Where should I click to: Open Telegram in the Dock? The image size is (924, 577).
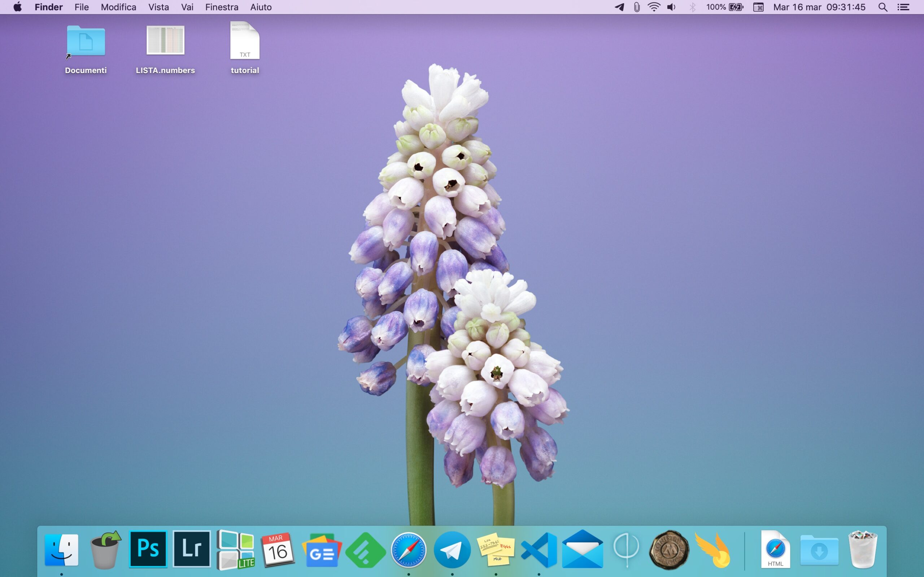coord(452,550)
